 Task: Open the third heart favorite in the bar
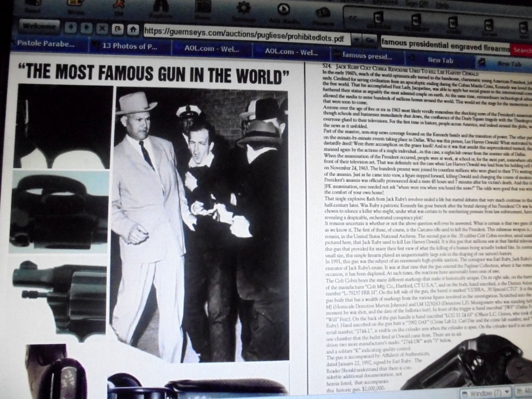click(453, 25)
